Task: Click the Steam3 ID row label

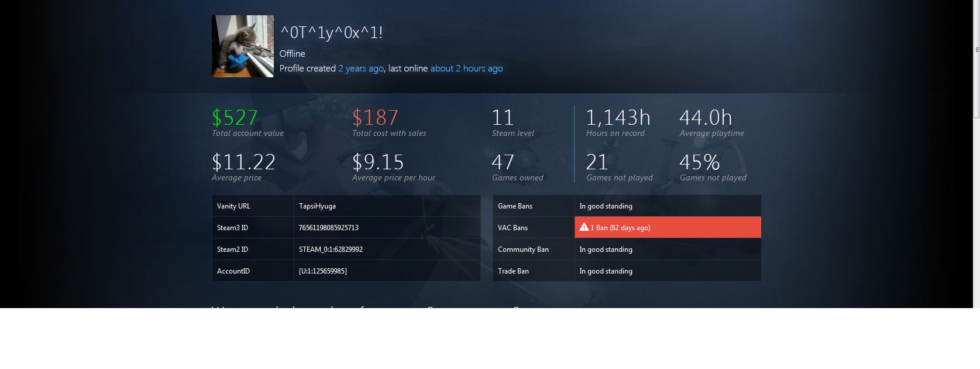Action: coord(232,228)
